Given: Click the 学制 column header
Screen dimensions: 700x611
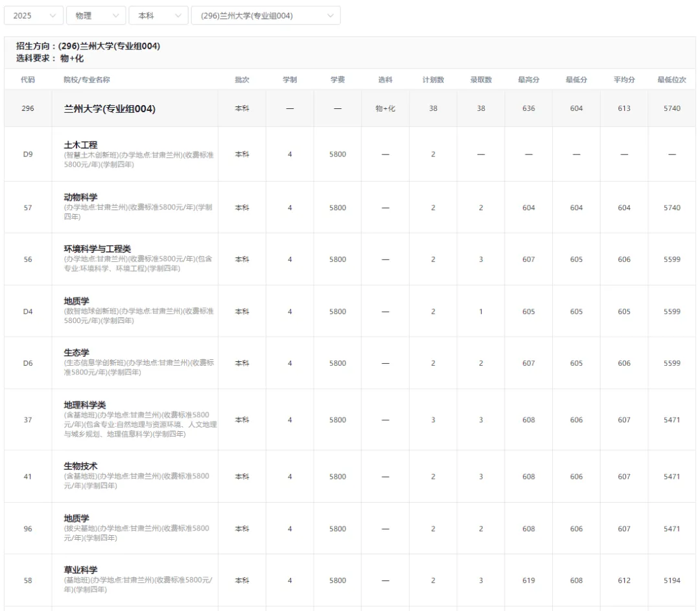Looking at the screenshot, I should [x=290, y=80].
